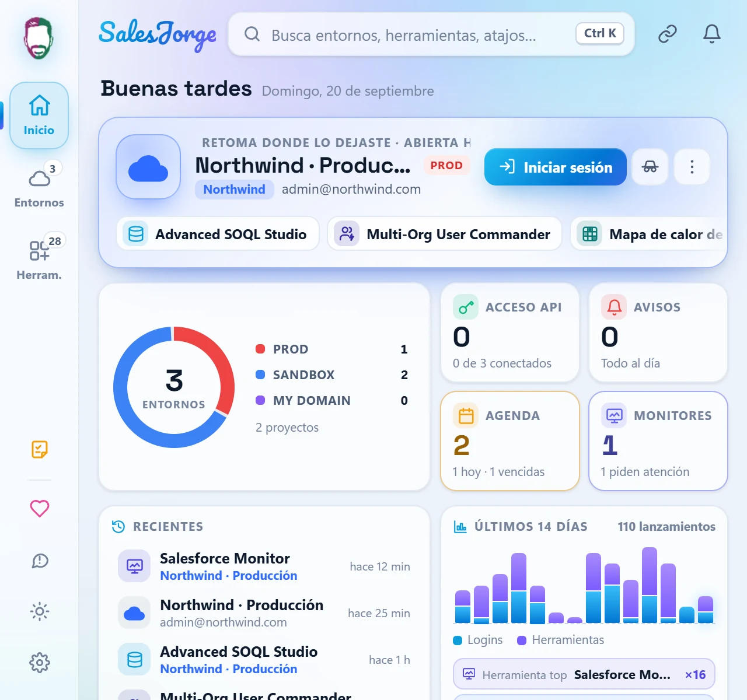747x700 pixels.
Task: Open recent Advanced SOQL Studio entry
Action: 264,660
